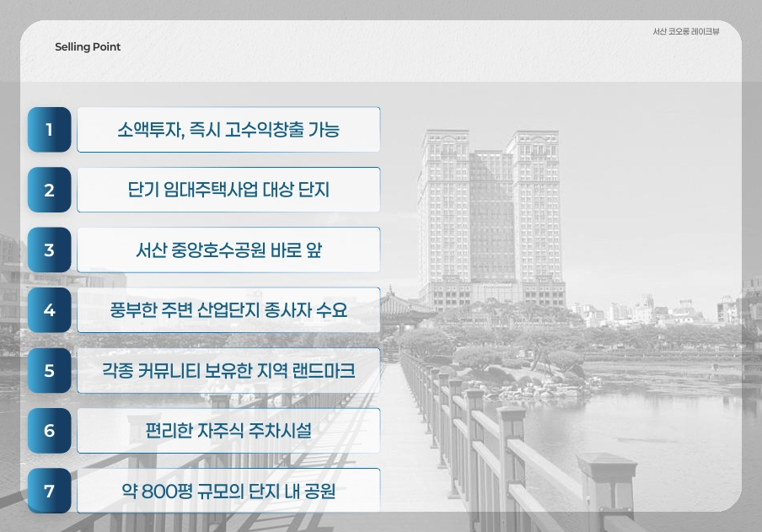This screenshot has width=762, height=532.
Task: Select the '풍부한 주변 산업단지 종사자 수요' box
Action: tap(228, 309)
